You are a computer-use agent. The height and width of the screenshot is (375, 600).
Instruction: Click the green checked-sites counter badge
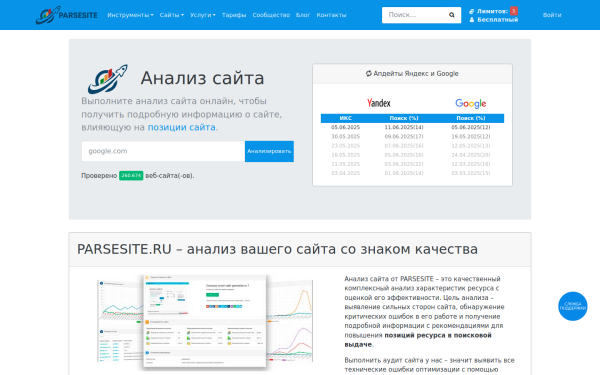pyautogui.click(x=131, y=176)
